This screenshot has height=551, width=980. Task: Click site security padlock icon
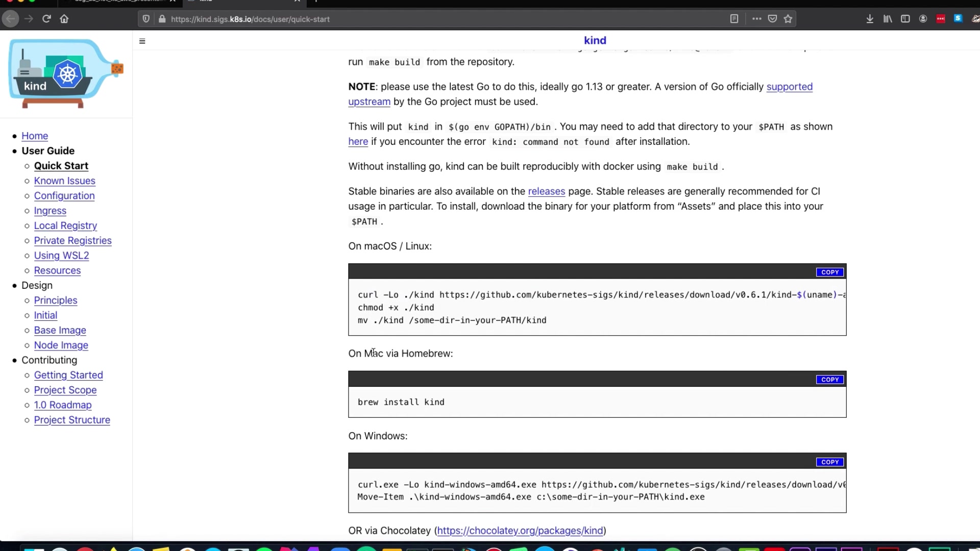162,19
